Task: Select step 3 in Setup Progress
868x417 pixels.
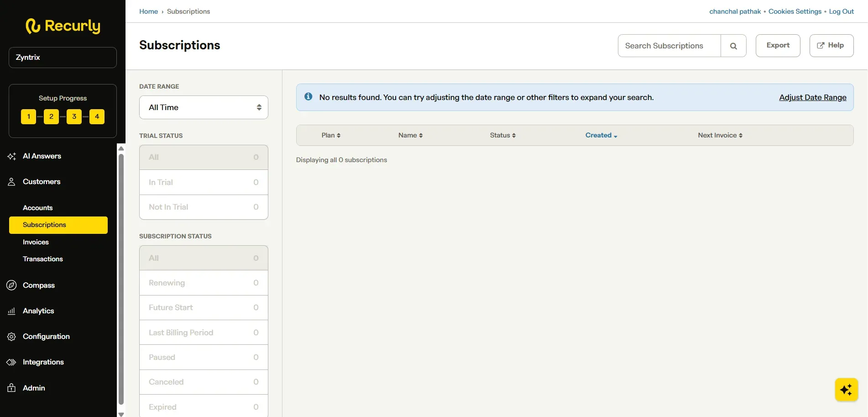Action: click(73, 116)
